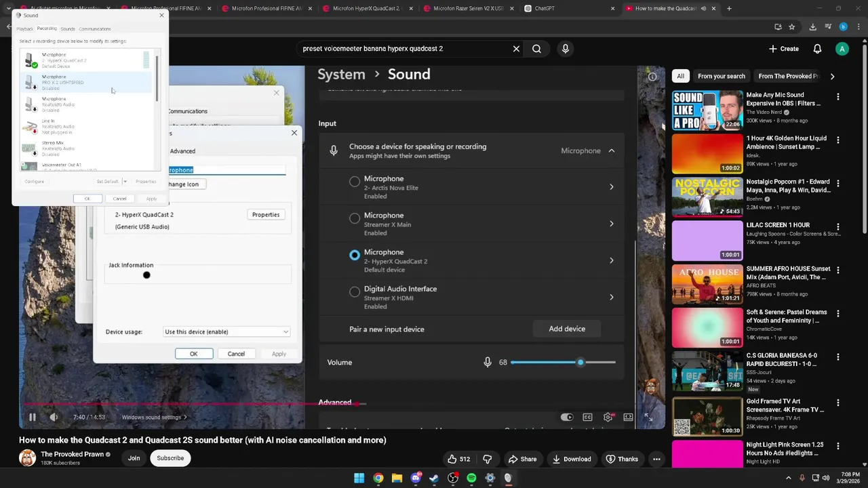Adjust the input Volume slider
This screenshot has height=488, width=868.
[564, 363]
